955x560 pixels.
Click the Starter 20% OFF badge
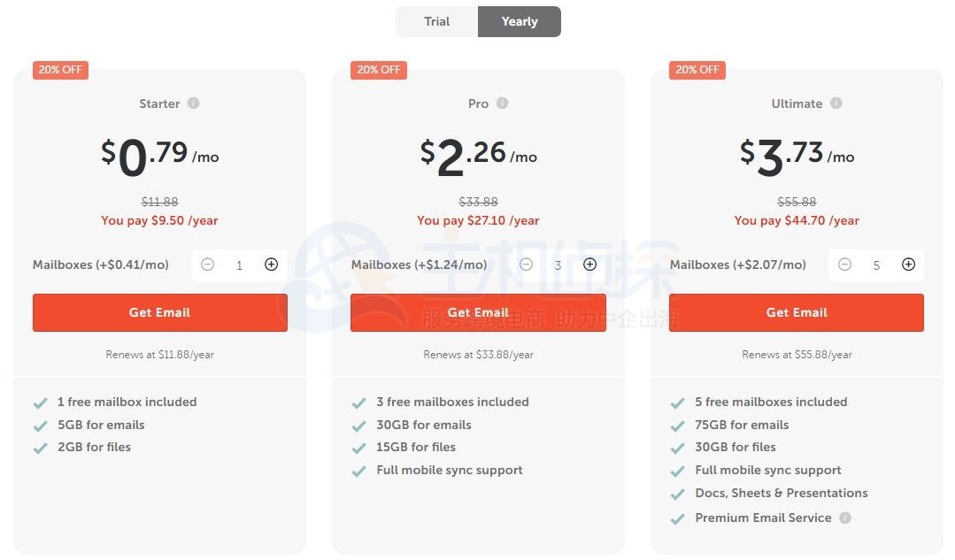point(60,70)
